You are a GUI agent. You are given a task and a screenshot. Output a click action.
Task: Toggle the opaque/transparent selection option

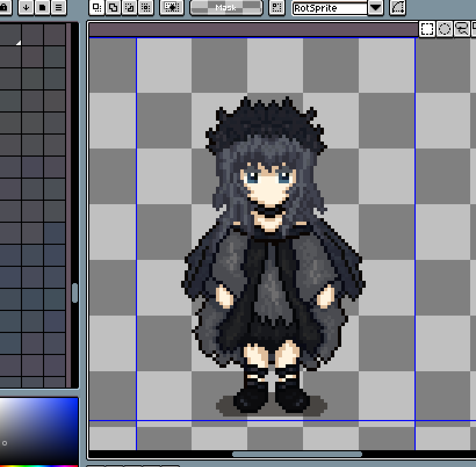click(171, 8)
